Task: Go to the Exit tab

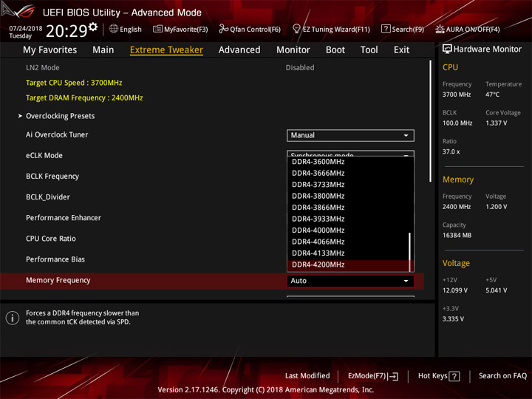Action: pos(401,50)
